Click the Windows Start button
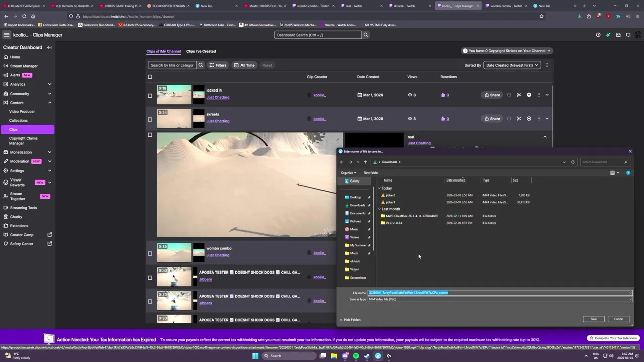 255,356
